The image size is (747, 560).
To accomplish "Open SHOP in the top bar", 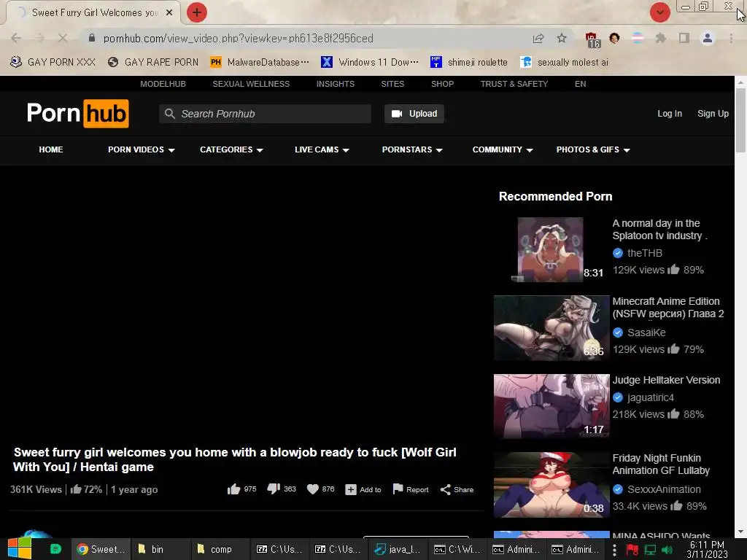I will 442,84.
